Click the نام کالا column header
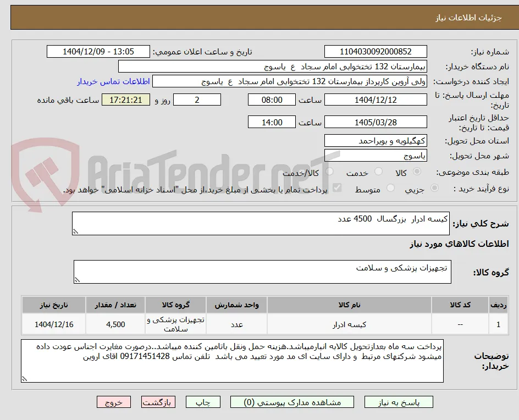 click(349, 305)
